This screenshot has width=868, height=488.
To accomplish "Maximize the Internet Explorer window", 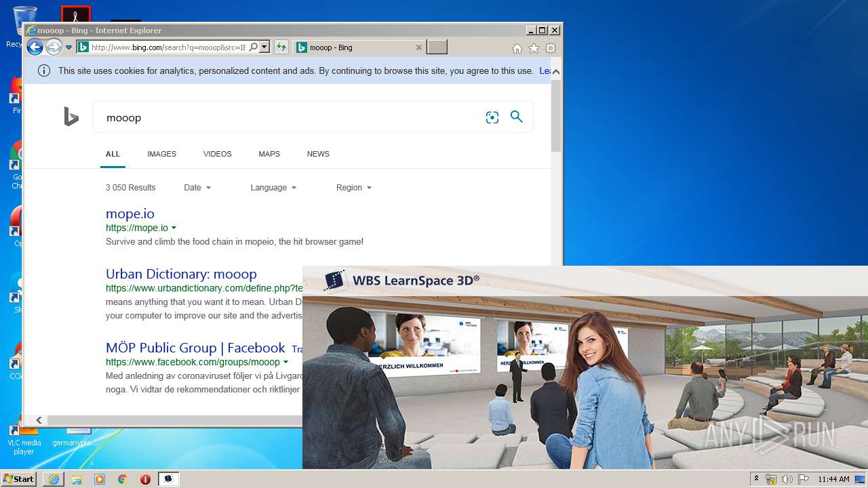I will coord(542,30).
